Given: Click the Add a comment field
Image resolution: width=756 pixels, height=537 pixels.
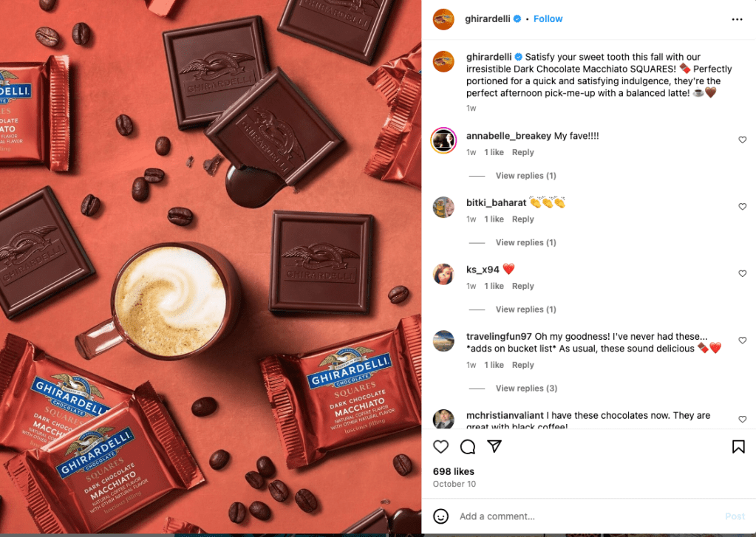Looking at the screenshot, I should pos(588,516).
